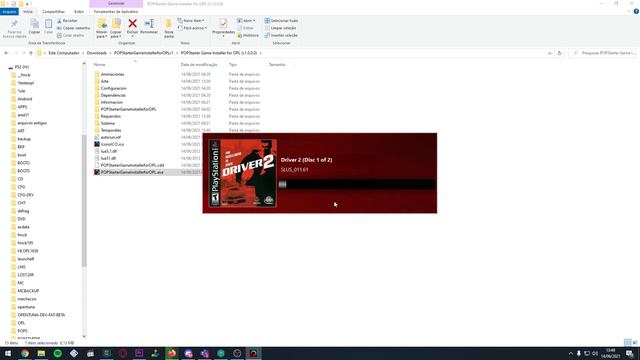This screenshot has height=360, width=640.
Task: Open Chrome from the taskbar
Action: point(25,353)
